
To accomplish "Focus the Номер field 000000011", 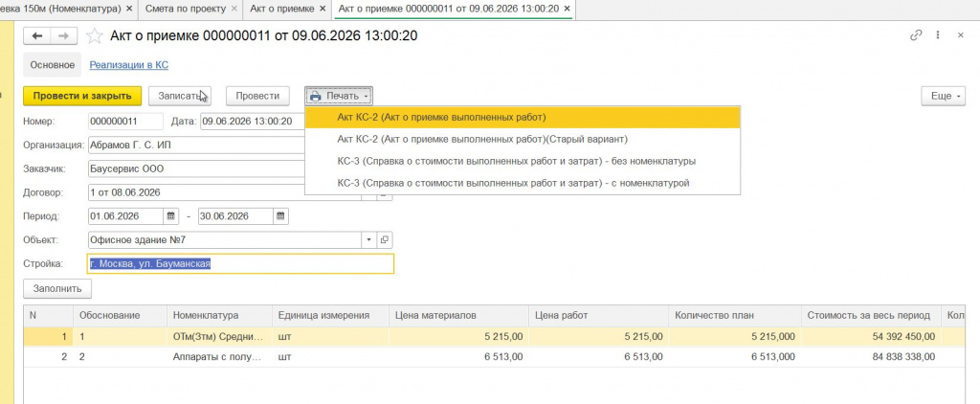I will tap(125, 122).
